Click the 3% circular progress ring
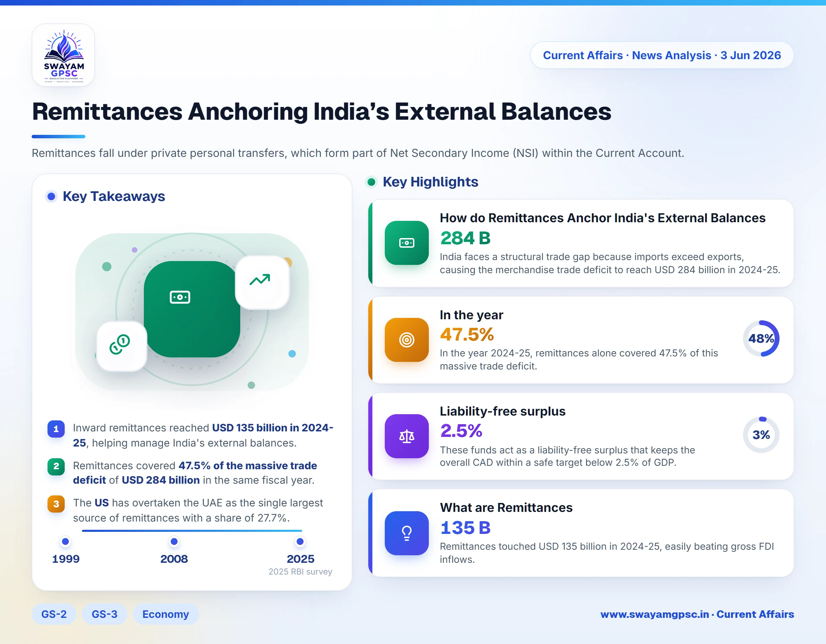This screenshot has width=826, height=644. [761, 435]
